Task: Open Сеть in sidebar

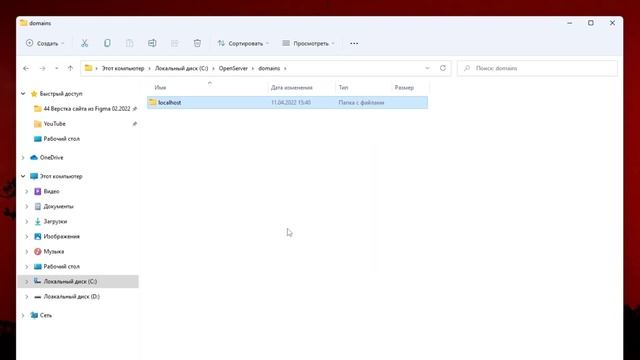Action: tap(46, 316)
